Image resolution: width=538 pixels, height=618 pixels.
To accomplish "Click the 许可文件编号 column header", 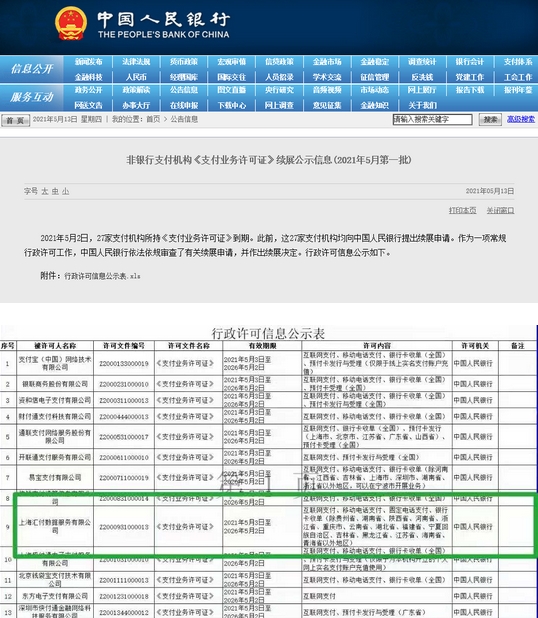I will pyautogui.click(x=124, y=346).
